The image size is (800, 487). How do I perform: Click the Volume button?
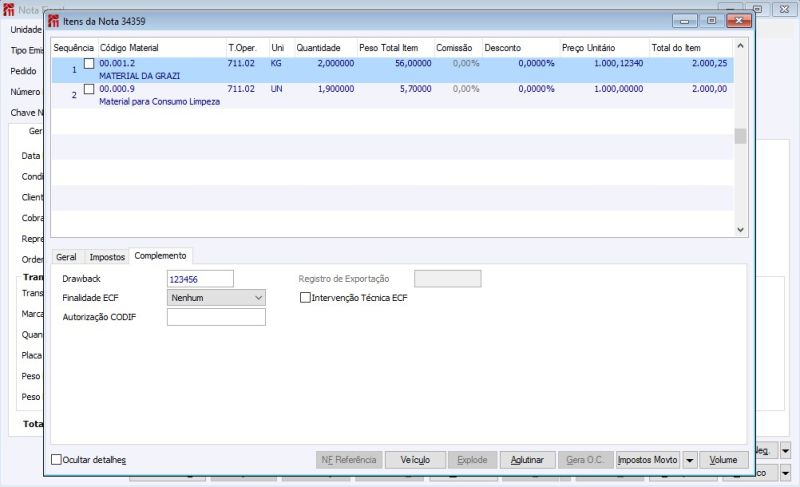point(723,459)
